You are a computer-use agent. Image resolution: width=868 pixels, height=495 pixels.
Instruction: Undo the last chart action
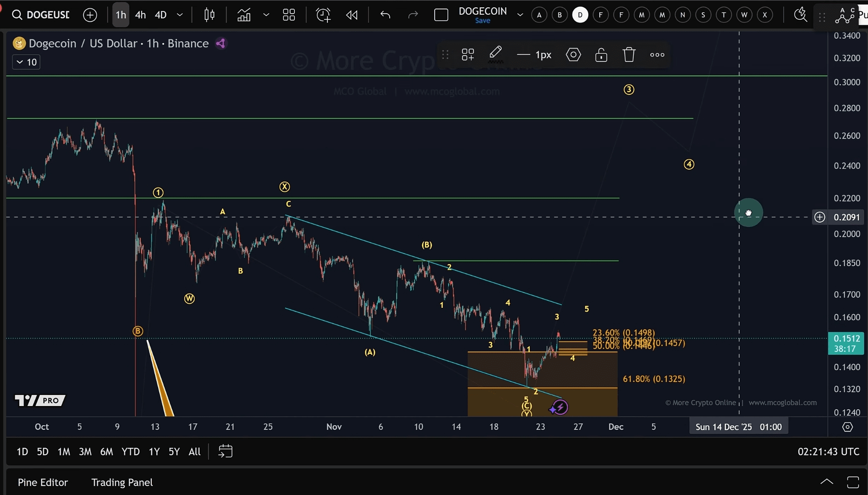pos(385,15)
